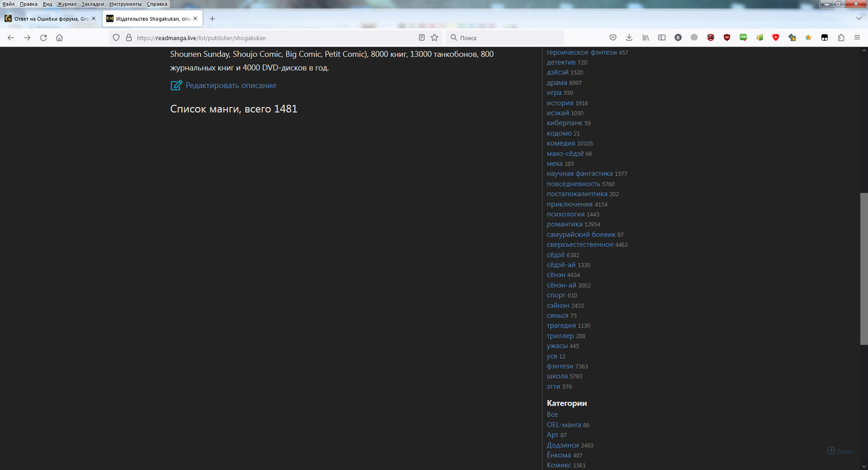This screenshot has height=470, width=868.
Task: Open Редактировать описание link
Action: coord(231,85)
